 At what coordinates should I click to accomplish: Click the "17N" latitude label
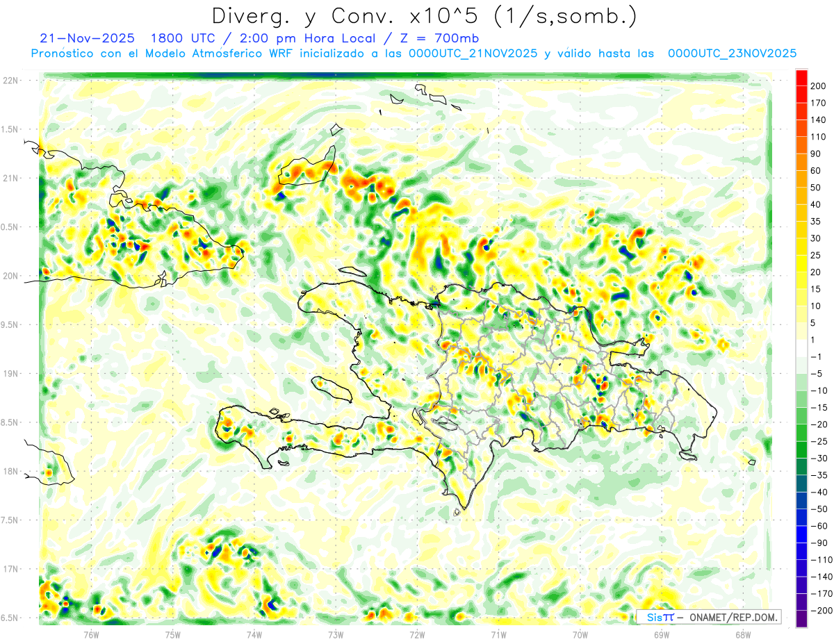point(10,569)
